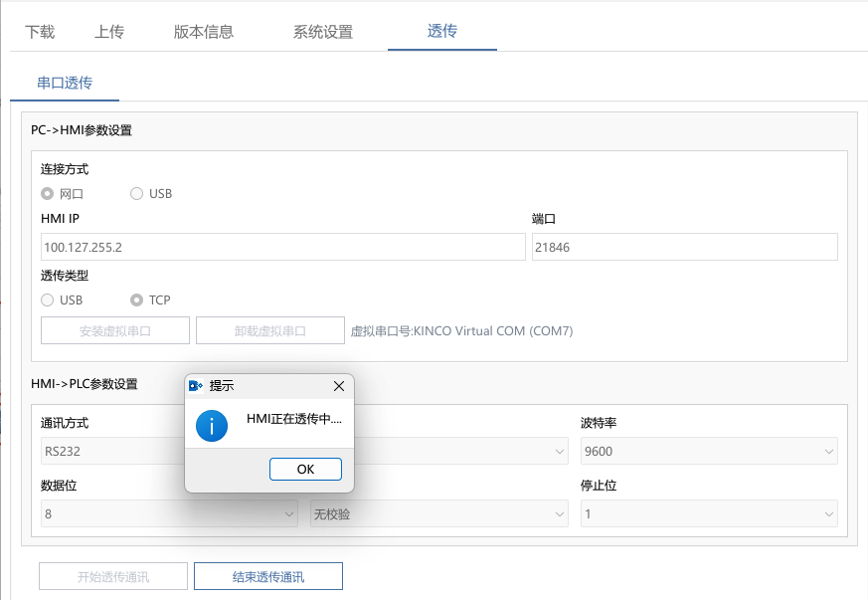The width and height of the screenshot is (868, 600).
Task: Expand the 波特率 9600 dropdown
Action: (x=709, y=451)
